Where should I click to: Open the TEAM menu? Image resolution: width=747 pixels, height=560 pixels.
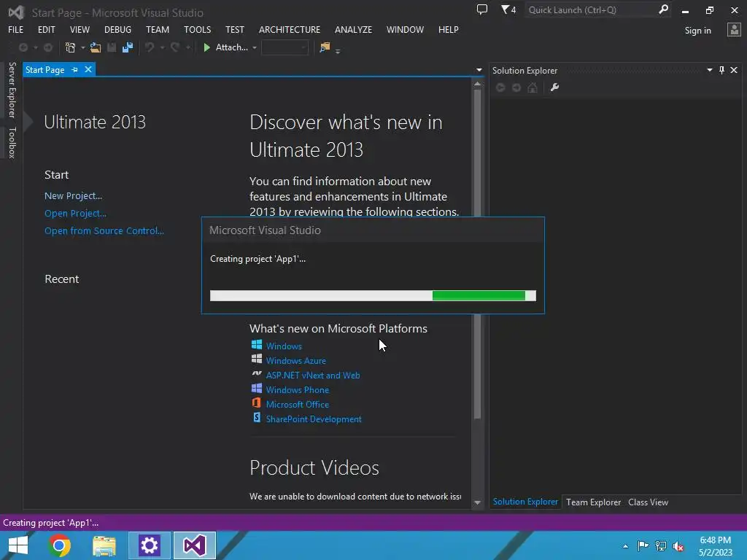158,29
